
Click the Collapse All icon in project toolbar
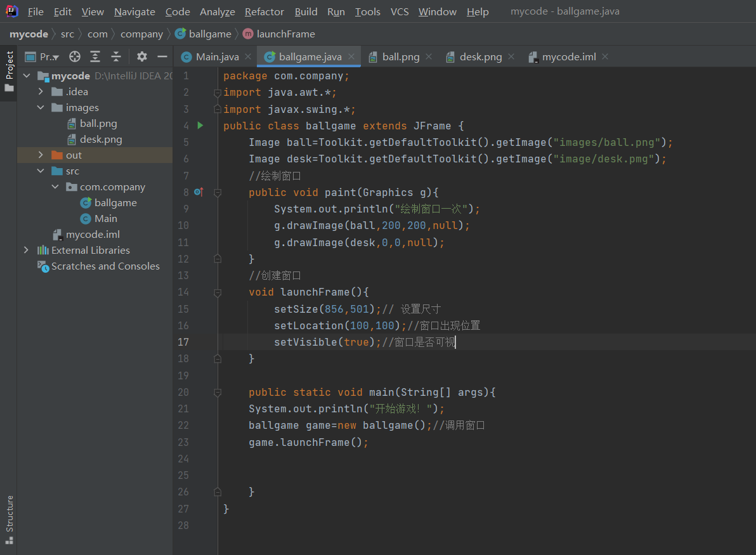click(116, 56)
